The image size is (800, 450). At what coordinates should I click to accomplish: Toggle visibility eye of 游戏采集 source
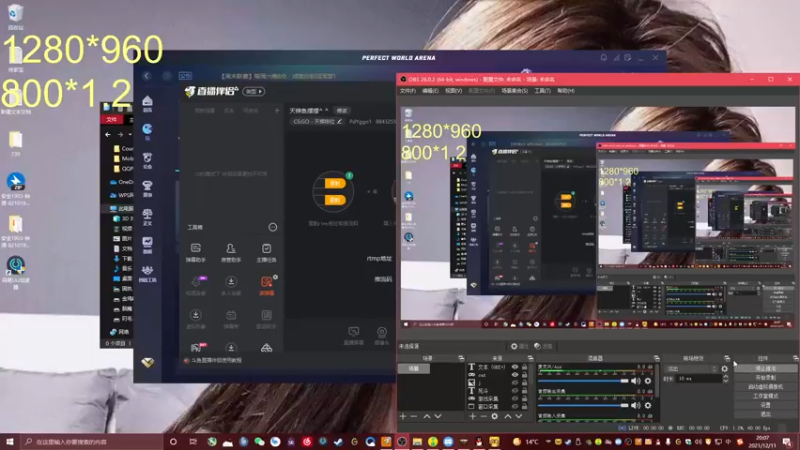[x=515, y=398]
